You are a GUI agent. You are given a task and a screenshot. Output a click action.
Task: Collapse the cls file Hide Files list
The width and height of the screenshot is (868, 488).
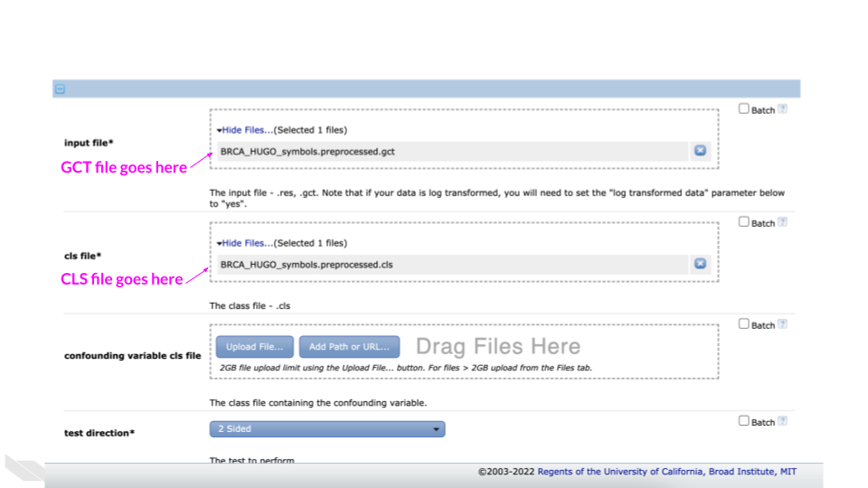point(247,243)
